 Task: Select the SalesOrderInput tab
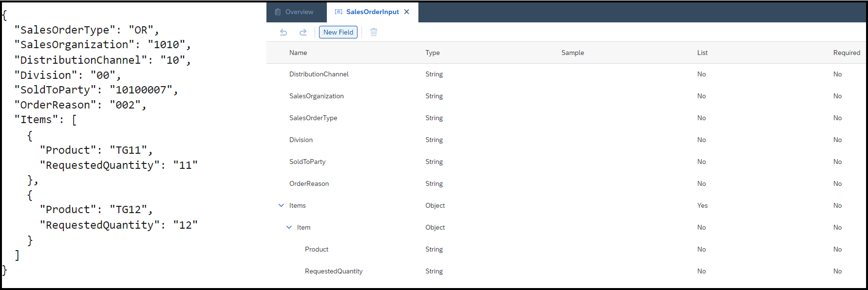[x=373, y=12]
